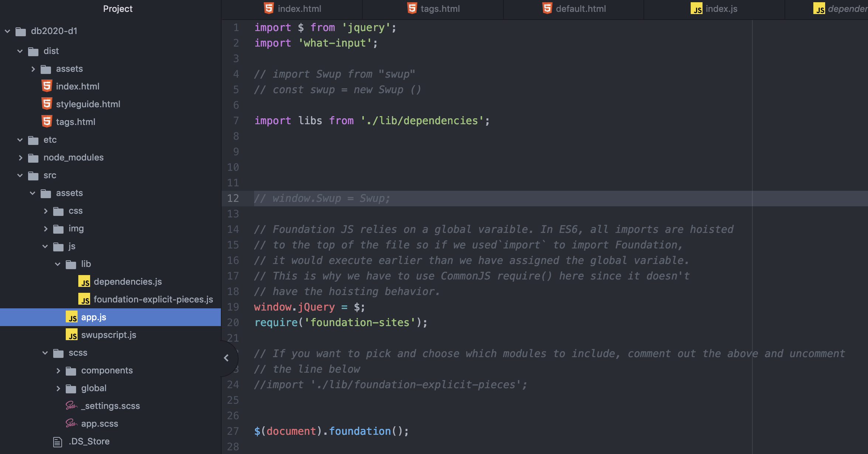Select the db2020-d1 project root folder

[x=54, y=31]
